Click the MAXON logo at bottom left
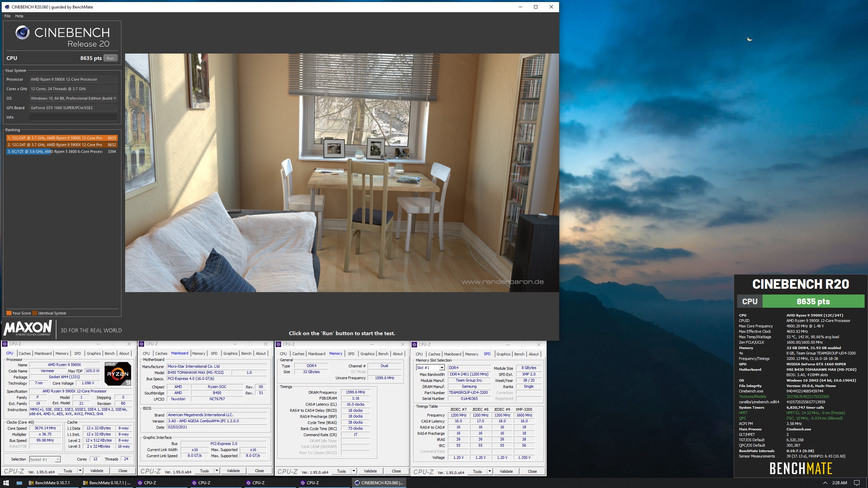 tap(28, 328)
